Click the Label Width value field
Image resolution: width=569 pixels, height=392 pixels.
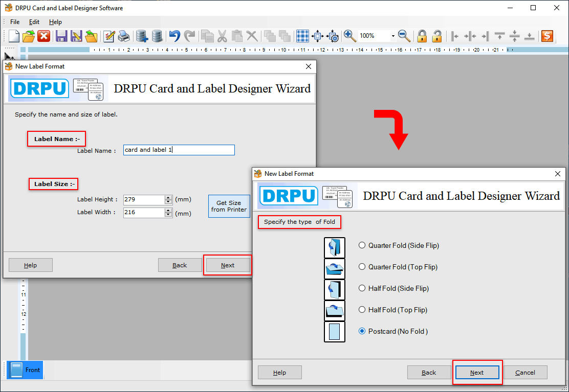pos(144,213)
